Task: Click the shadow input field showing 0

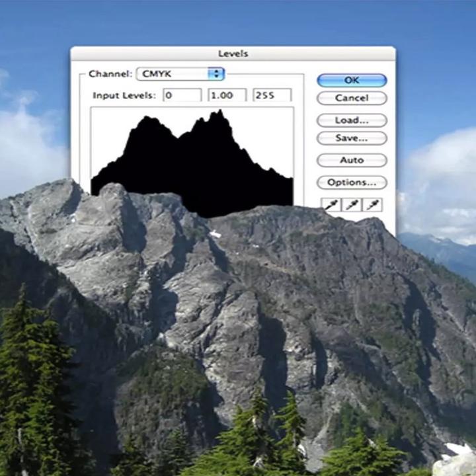Action: click(182, 95)
